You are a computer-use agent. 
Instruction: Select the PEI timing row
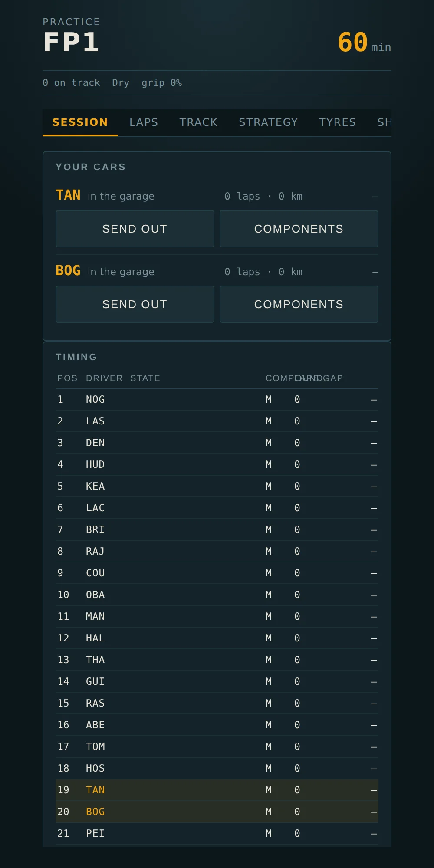pyautogui.click(x=217, y=833)
